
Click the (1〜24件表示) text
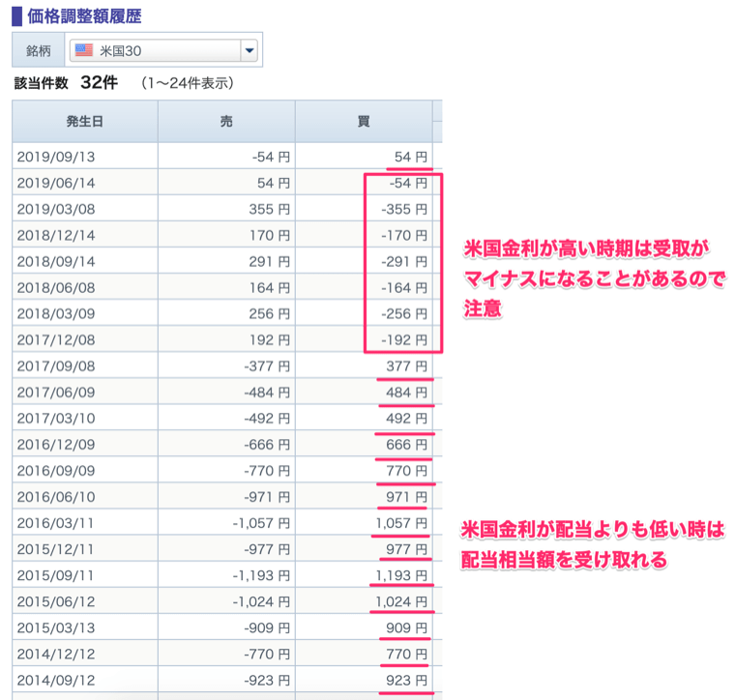188,83
